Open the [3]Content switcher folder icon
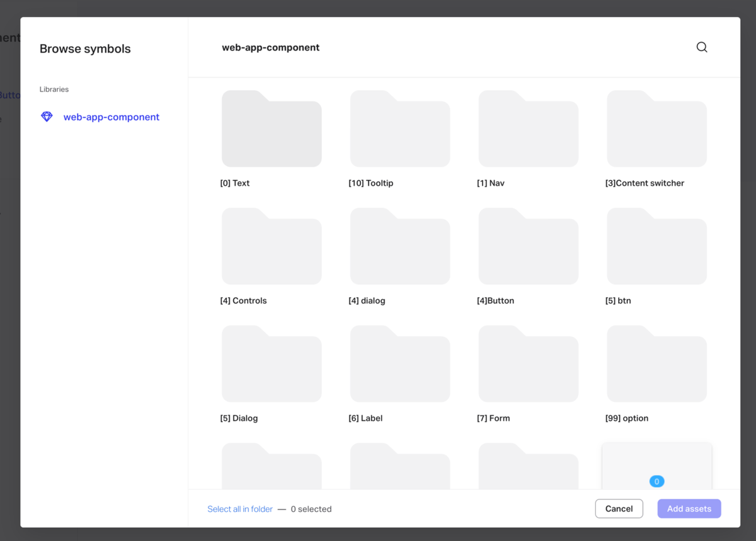The height and width of the screenshot is (541, 756). coord(656,128)
